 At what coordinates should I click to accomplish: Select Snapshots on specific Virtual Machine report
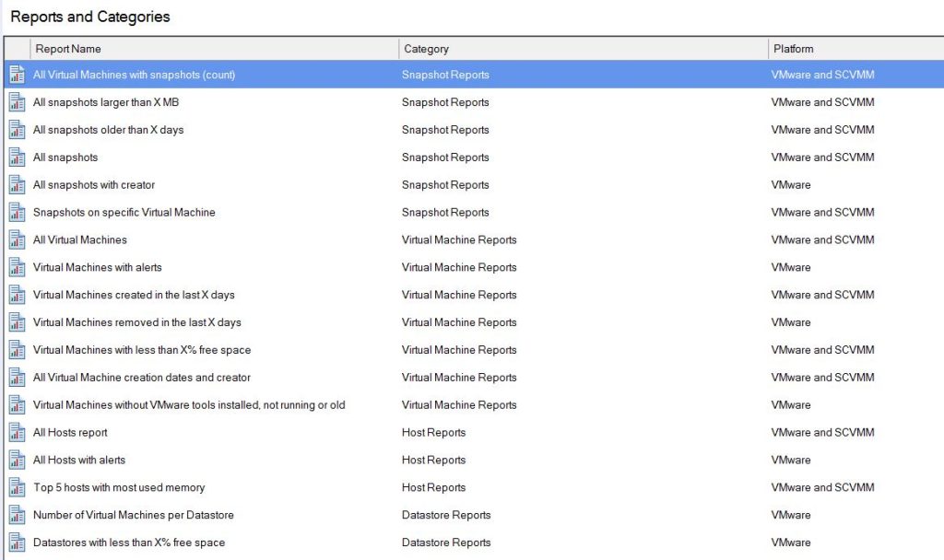point(124,213)
